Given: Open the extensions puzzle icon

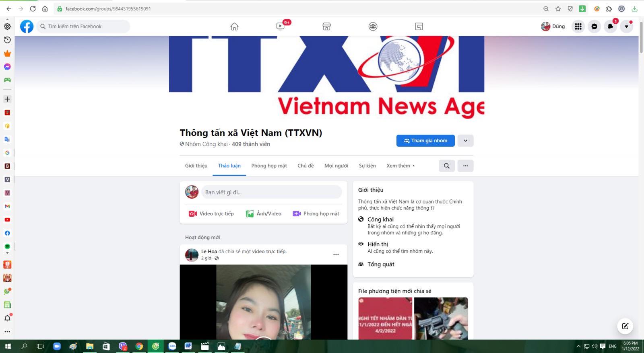Looking at the screenshot, I should pos(609,8).
